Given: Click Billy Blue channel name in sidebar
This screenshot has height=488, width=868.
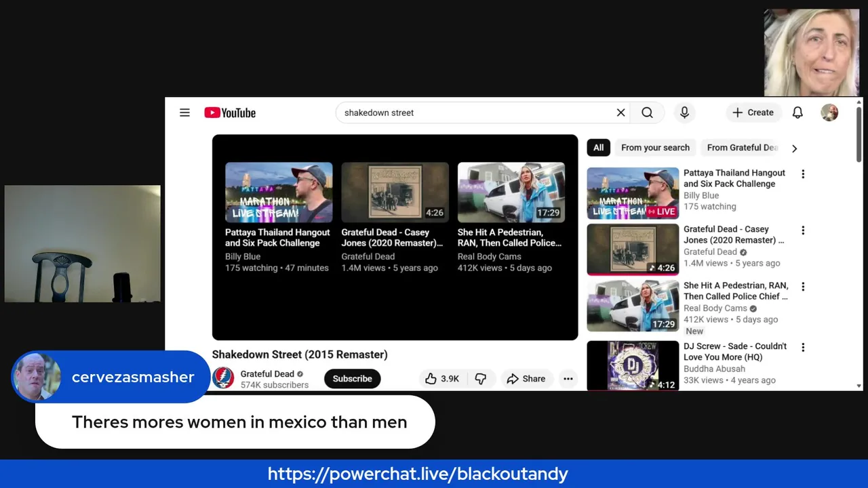Looking at the screenshot, I should pyautogui.click(x=701, y=195).
